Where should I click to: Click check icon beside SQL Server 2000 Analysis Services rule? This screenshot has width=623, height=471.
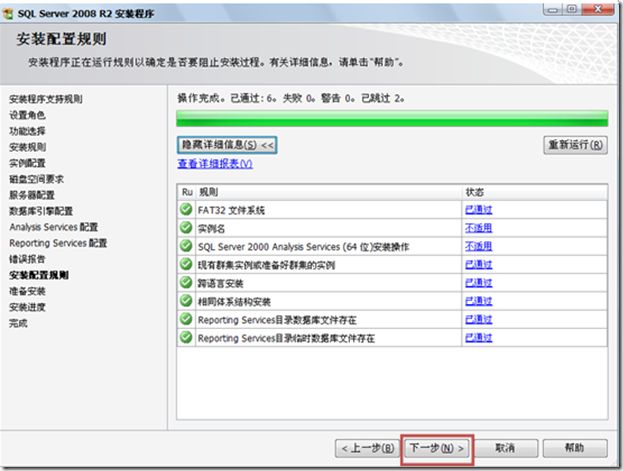186,246
